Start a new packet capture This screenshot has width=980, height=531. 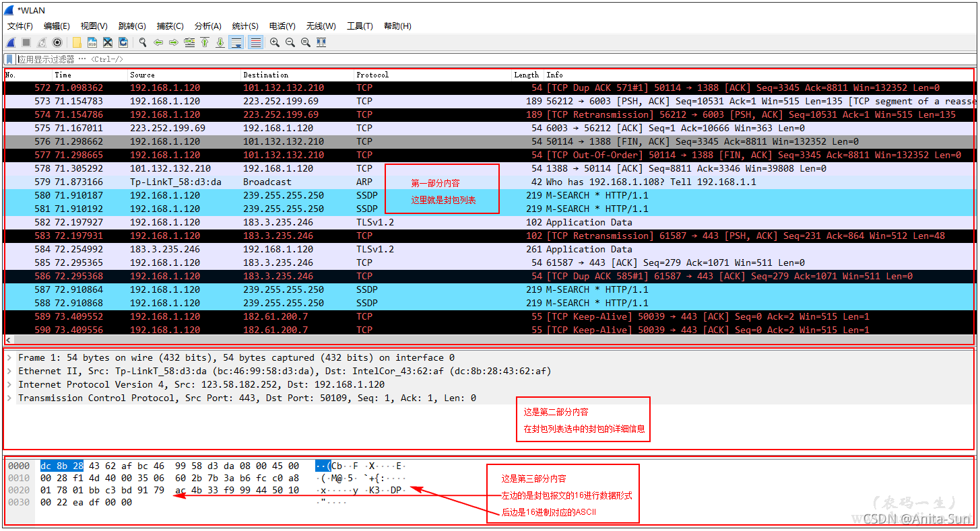pyautogui.click(x=11, y=42)
